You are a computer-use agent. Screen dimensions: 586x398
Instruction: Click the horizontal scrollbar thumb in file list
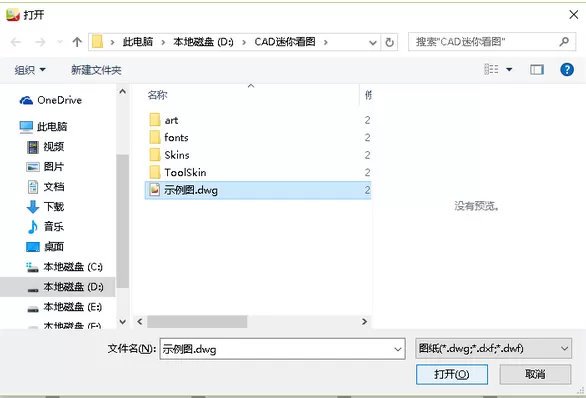pyautogui.click(x=197, y=321)
